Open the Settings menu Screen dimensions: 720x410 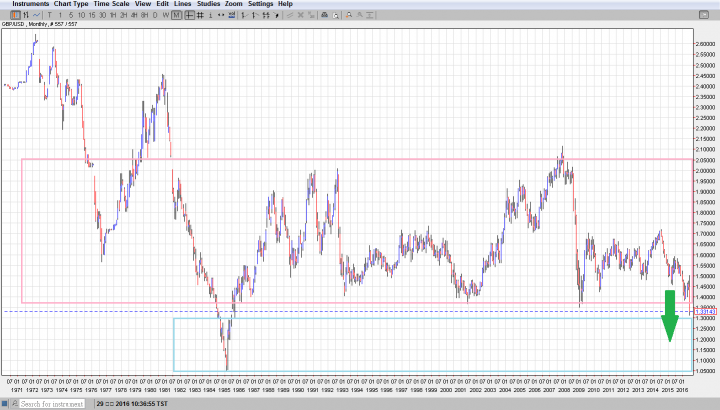[260, 4]
